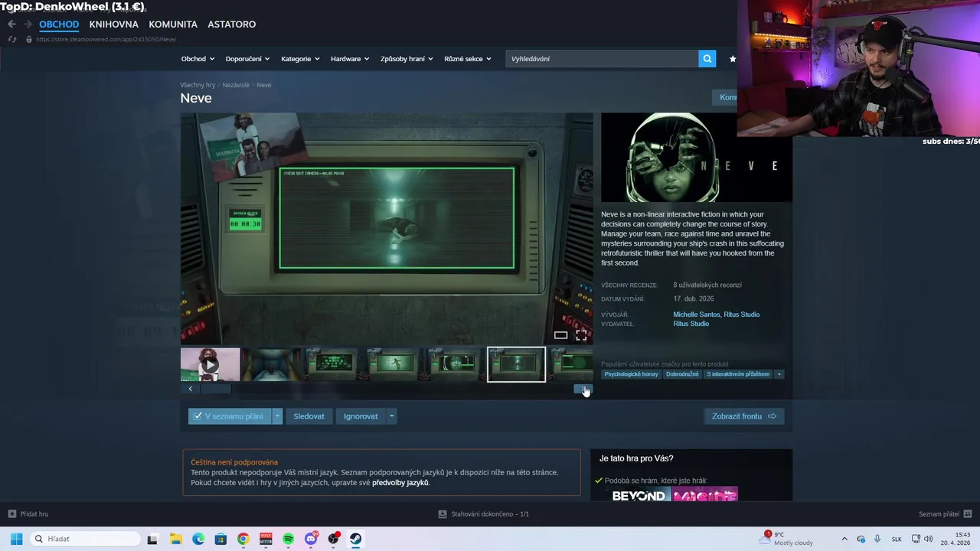Click the 8 uživatelských recenzí text

click(707, 285)
